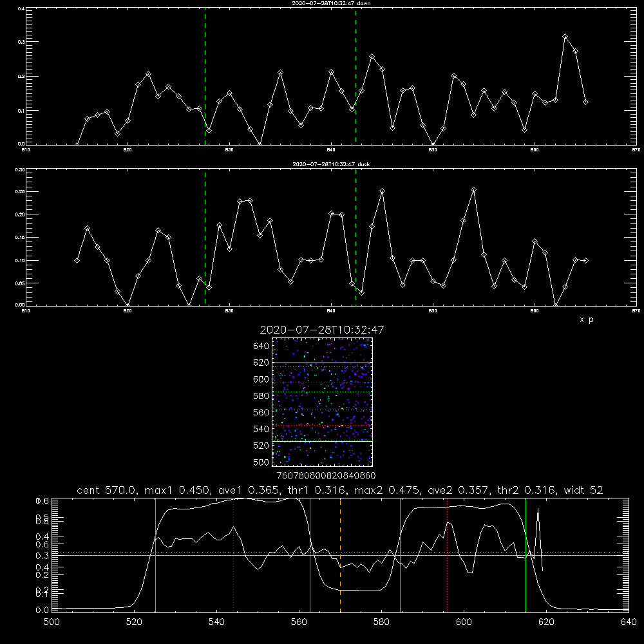
Task: Click the right green dashed line in dawn plot
Action: tap(355, 77)
